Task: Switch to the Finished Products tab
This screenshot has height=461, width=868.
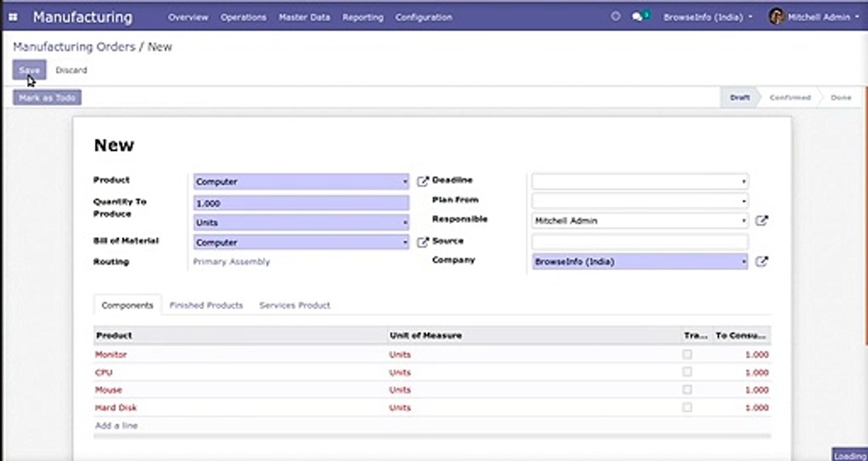Action: pos(206,305)
